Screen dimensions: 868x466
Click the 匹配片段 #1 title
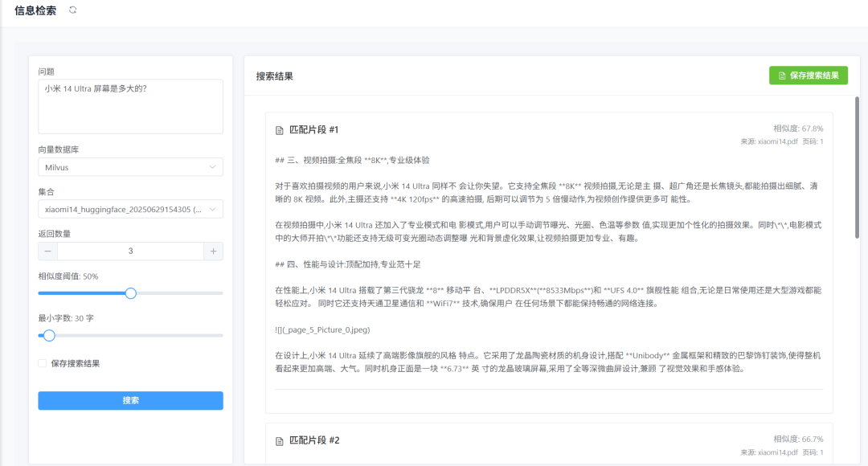click(x=314, y=130)
